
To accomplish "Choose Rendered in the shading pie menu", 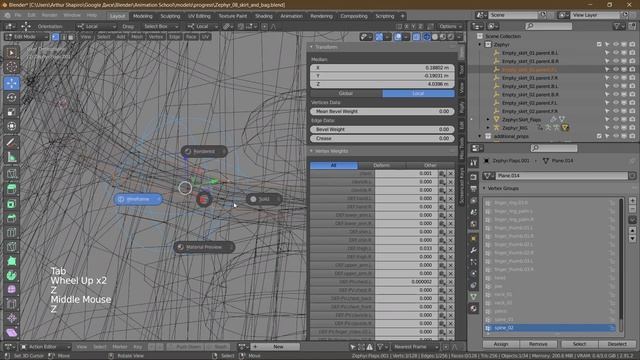I will (204, 151).
